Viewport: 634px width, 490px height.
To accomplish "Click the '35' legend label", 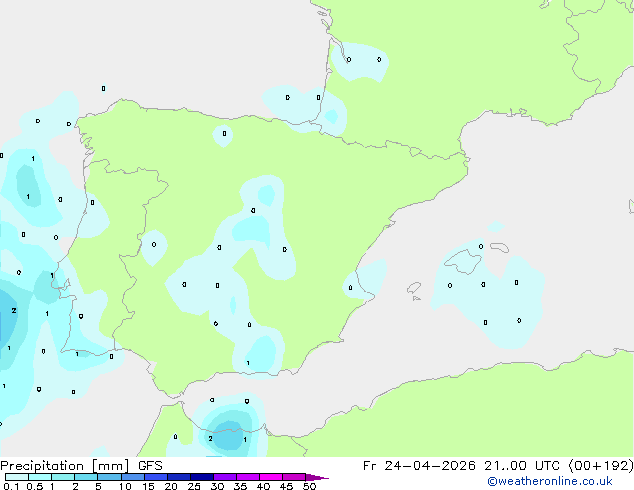I will pos(240,486).
